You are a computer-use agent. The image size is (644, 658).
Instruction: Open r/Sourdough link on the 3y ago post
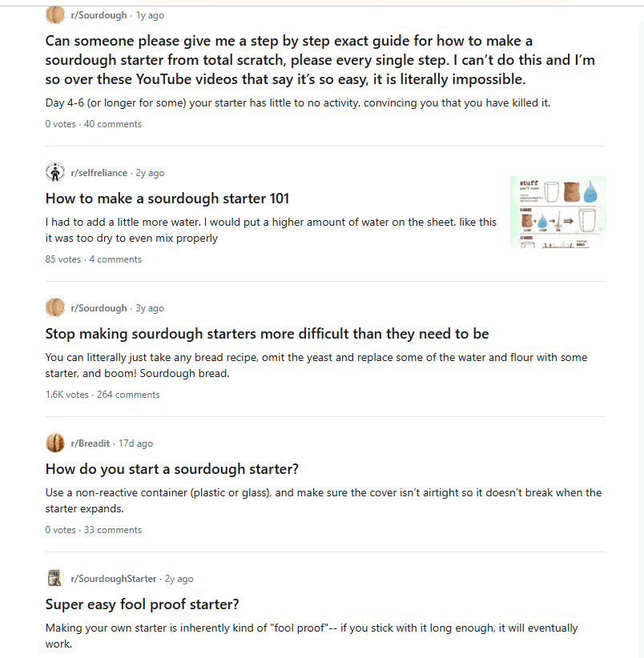[x=99, y=308]
